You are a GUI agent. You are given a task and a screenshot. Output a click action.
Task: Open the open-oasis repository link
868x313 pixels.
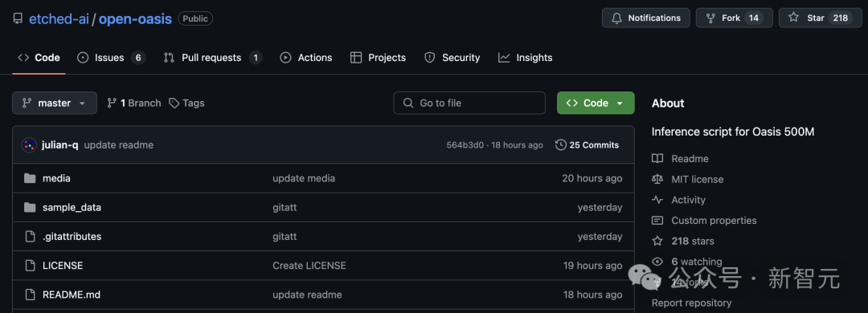pyautogui.click(x=135, y=18)
